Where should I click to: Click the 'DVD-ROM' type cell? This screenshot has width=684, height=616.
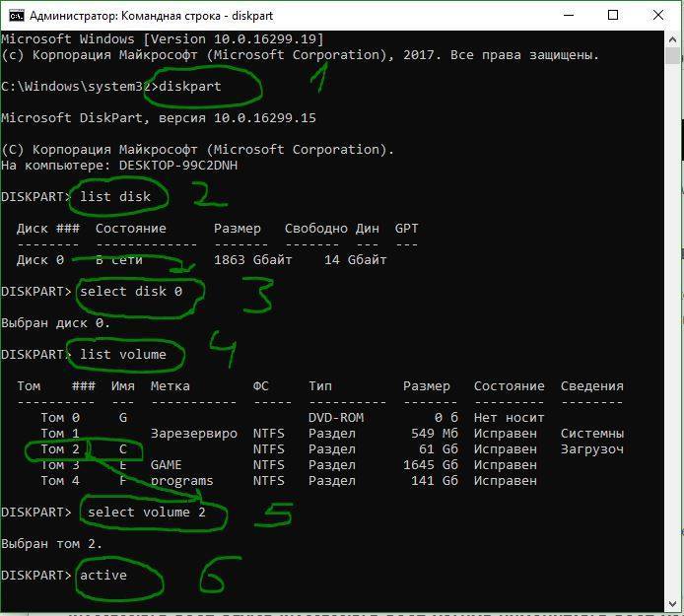[336, 418]
